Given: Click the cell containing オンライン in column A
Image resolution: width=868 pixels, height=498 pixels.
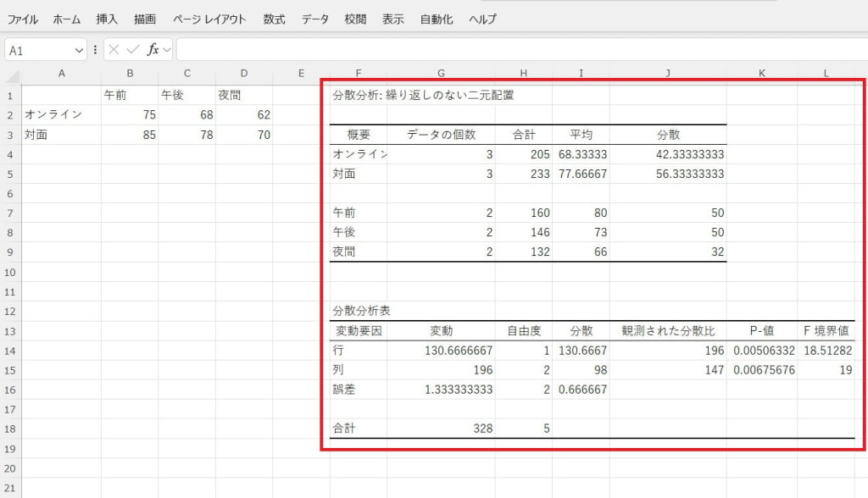Looking at the screenshot, I should pyautogui.click(x=61, y=115).
